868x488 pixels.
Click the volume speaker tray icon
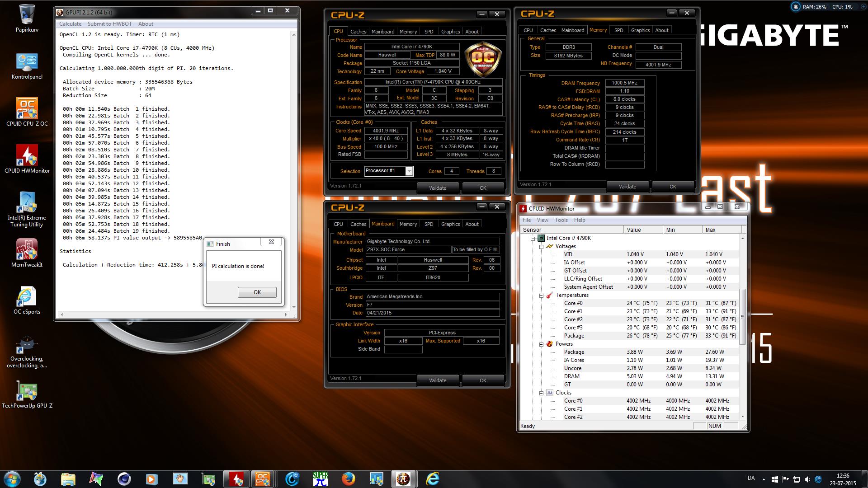807,479
